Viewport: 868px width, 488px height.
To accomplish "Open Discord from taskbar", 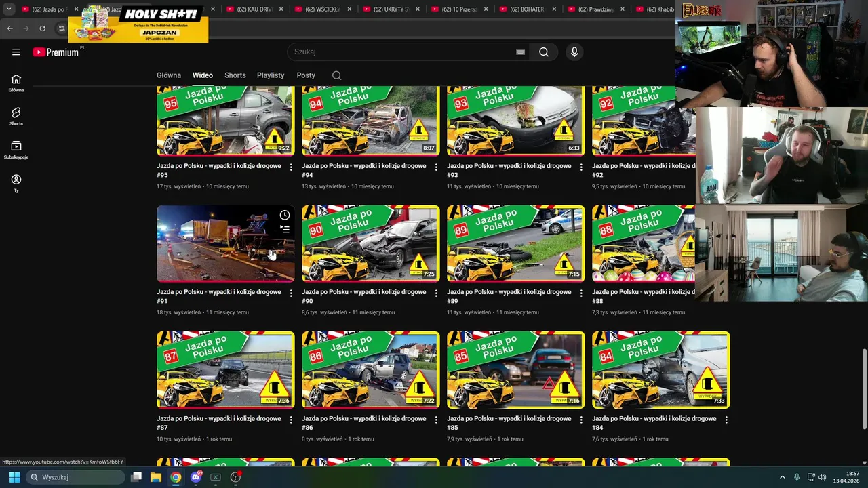I will 196,477.
